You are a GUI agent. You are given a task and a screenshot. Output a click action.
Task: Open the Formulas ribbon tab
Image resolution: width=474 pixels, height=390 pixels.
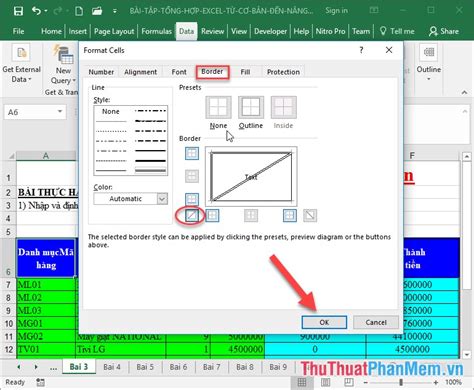pyautogui.click(x=156, y=31)
